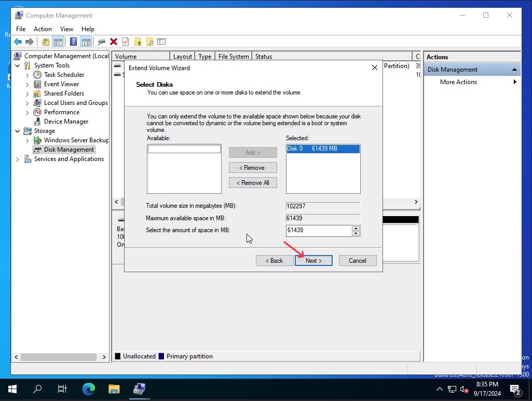The height and width of the screenshot is (401, 532).
Task: Open taskbar Search magnifier
Action: 37,389
